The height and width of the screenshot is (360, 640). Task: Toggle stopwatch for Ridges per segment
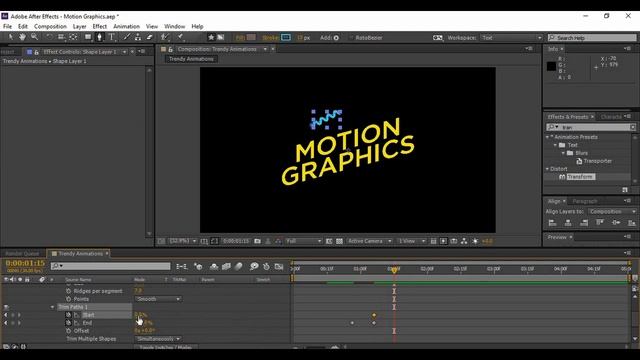click(69, 291)
